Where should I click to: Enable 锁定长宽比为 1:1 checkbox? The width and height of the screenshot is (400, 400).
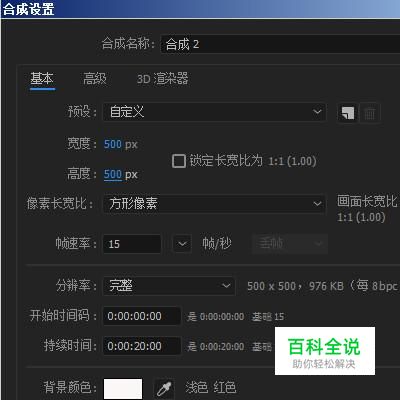point(179,161)
